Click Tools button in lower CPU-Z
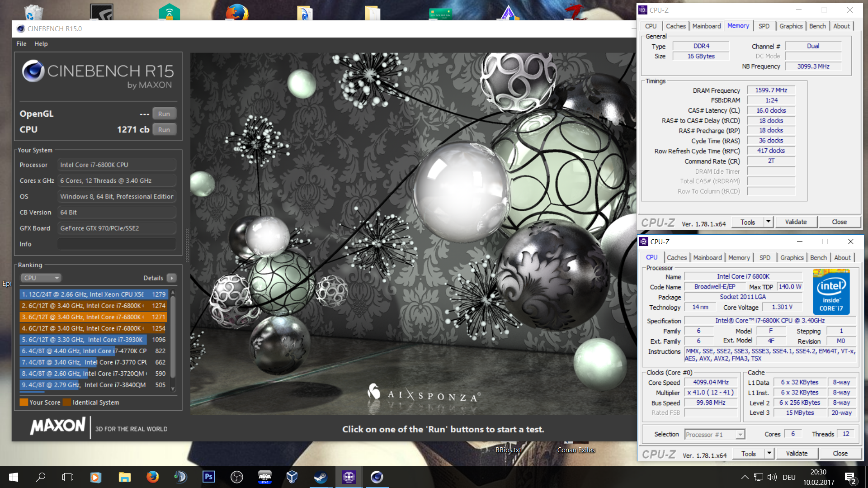 point(749,454)
